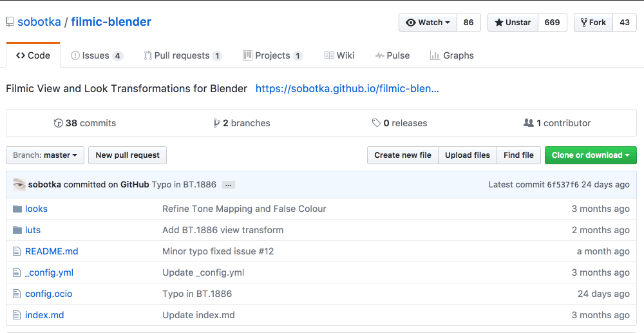The width and height of the screenshot is (644, 333).
Task: Open config.ocio row 'Typo in BT.1886' commit
Action: tap(197, 294)
